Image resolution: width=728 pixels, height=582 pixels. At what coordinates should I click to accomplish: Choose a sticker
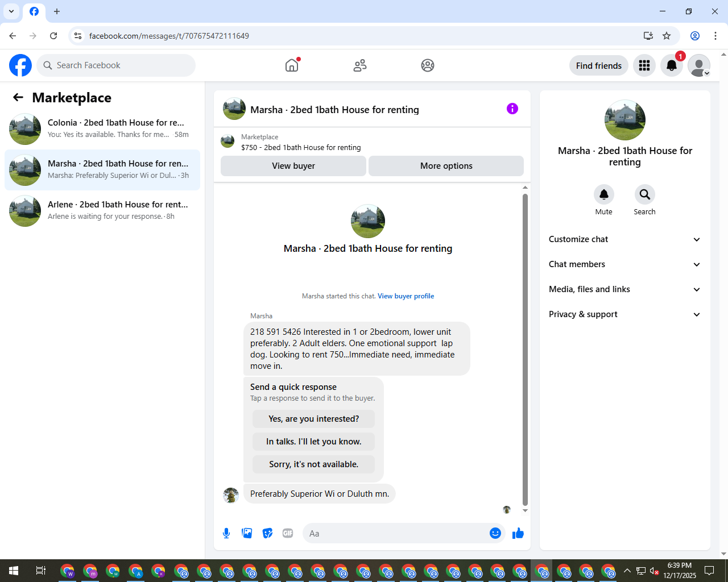click(x=267, y=533)
